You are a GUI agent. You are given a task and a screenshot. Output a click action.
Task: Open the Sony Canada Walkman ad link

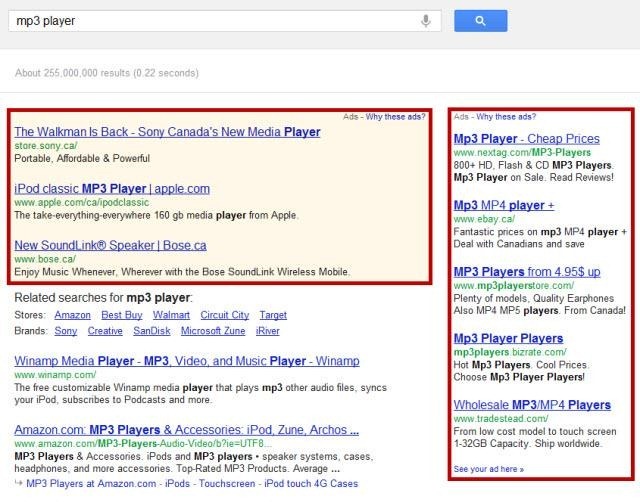167,132
